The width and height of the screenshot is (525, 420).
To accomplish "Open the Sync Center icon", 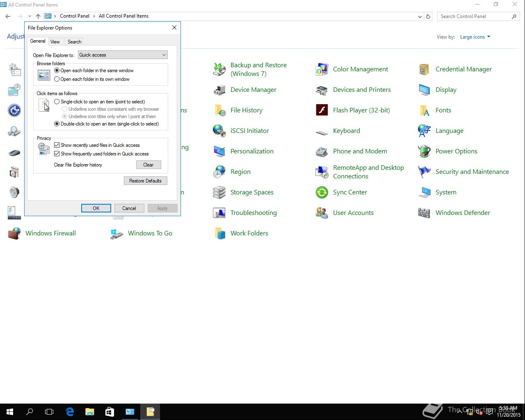I will pos(322,192).
